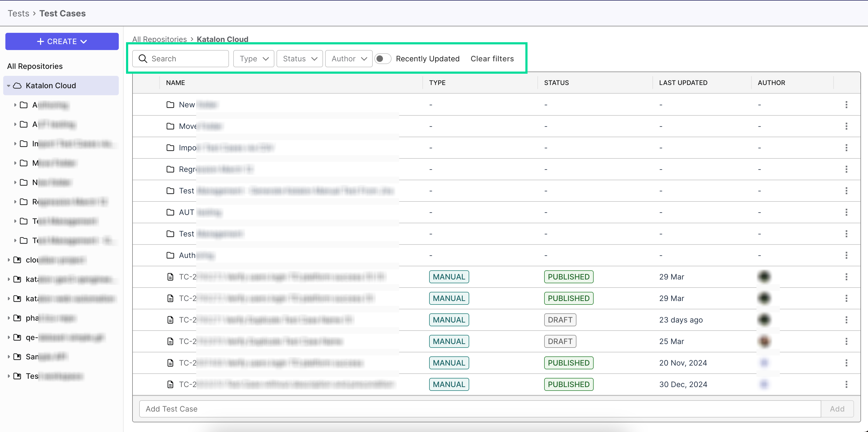Expand the sidebar folder starting with 'R'

tap(15, 202)
